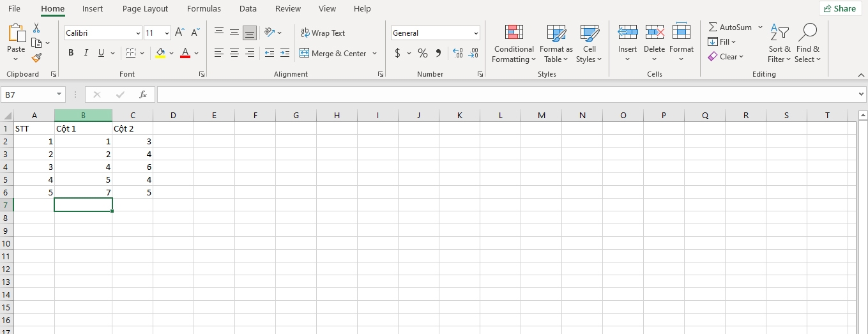Click the Insert Function fx icon
868x334 pixels.
(x=143, y=95)
